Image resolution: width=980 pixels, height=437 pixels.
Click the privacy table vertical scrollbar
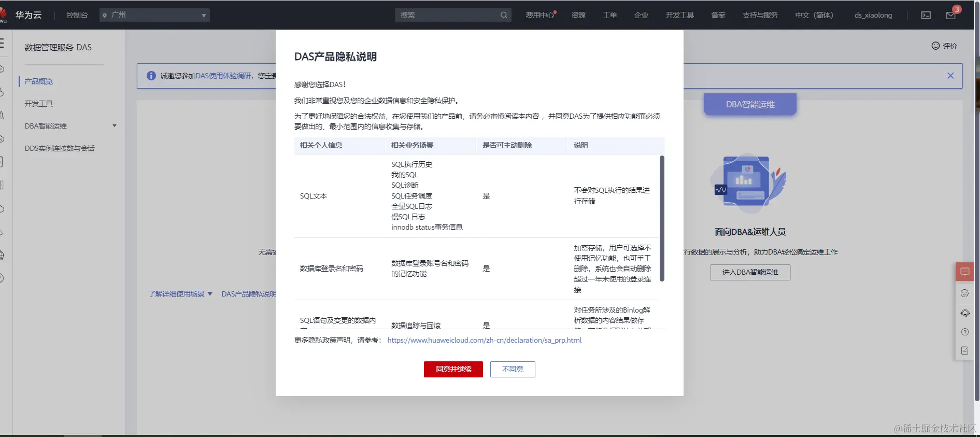pos(662,218)
